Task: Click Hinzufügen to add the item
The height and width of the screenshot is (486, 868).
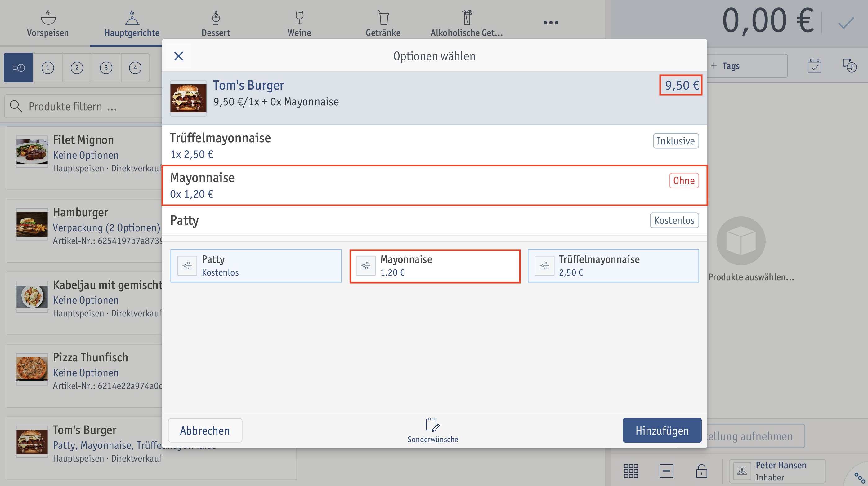Action: coord(662,430)
